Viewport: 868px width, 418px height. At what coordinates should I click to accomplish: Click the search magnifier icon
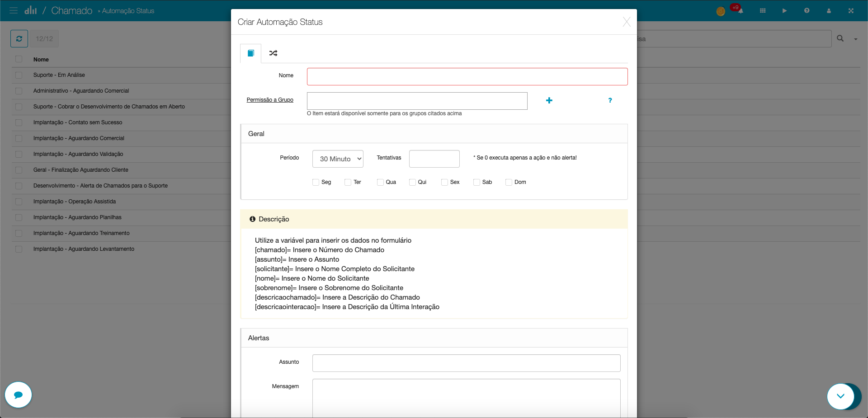[840, 38]
